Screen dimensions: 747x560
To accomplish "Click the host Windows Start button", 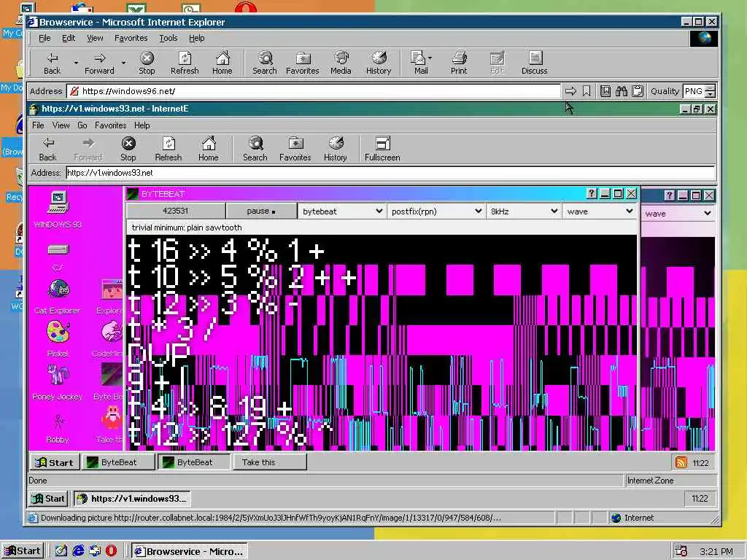I will pos(23,551).
